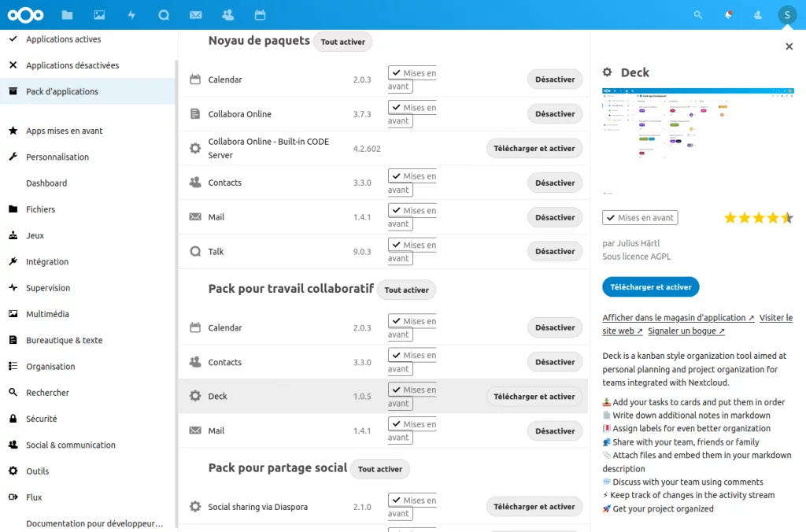The image size is (806, 532).
Task: Click the Mail icon in Noyau de paquets
Action: [195, 217]
